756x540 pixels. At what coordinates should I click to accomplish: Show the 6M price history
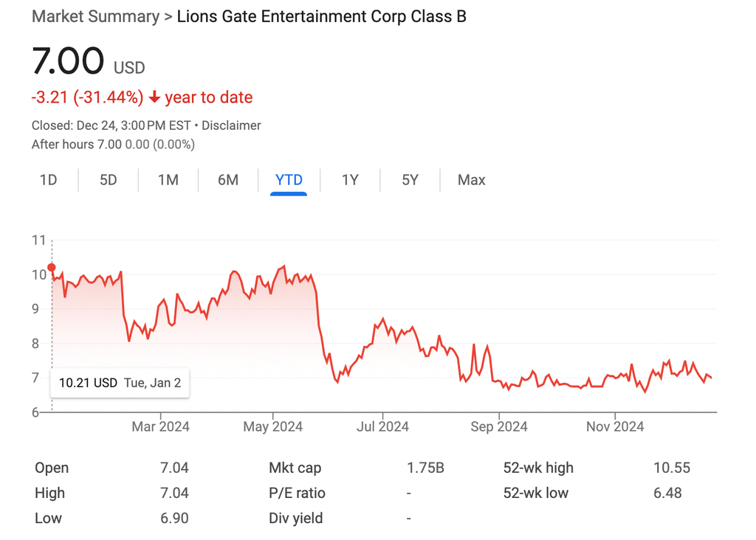pyautogui.click(x=228, y=180)
